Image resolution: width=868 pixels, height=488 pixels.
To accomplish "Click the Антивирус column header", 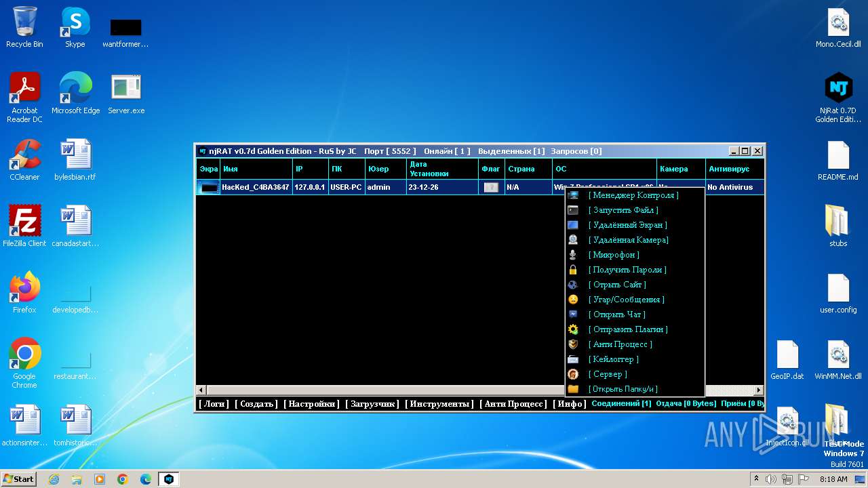I will (x=734, y=169).
